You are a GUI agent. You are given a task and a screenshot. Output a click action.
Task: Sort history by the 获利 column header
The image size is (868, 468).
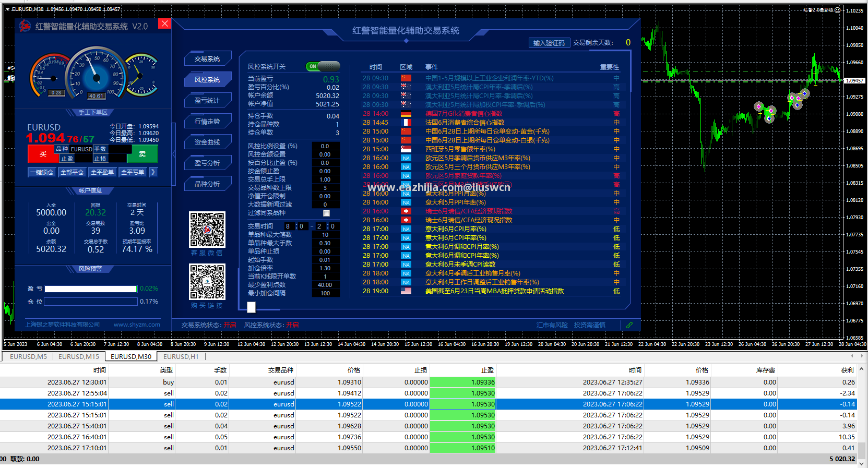(x=817, y=370)
